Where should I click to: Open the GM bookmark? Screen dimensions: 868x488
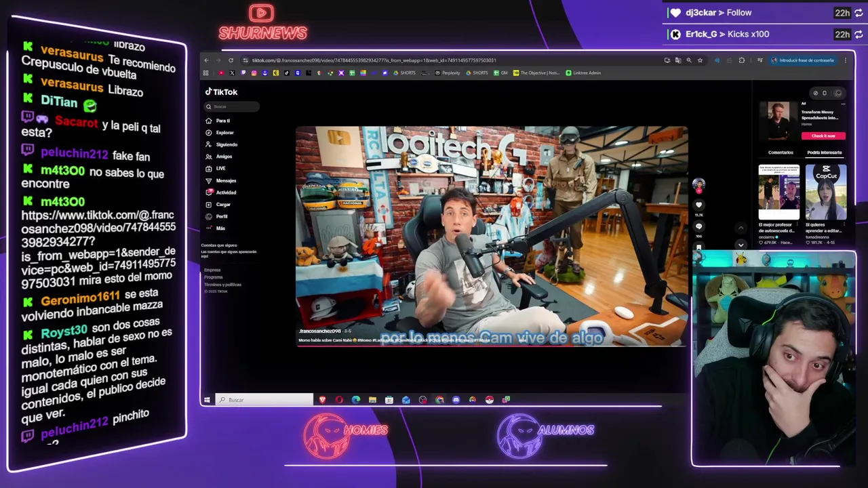501,73
